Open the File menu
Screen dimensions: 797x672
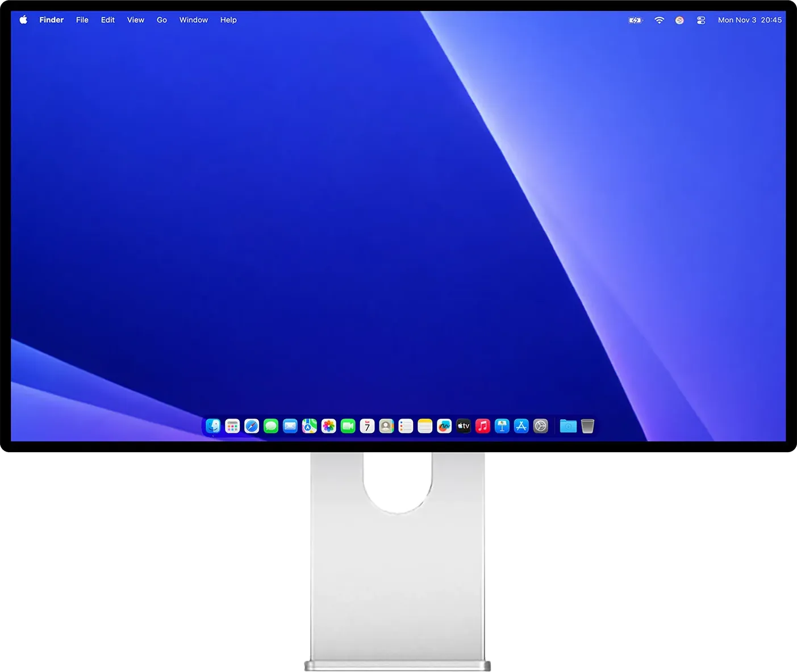82,20
